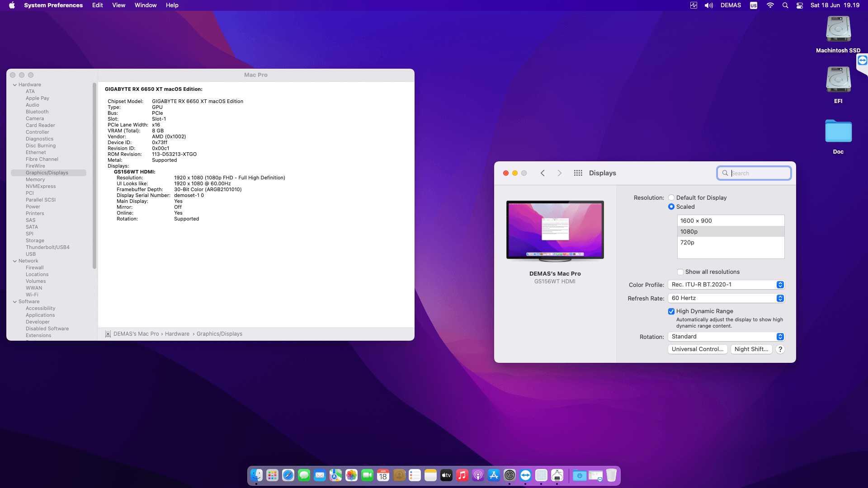Open Safari from the dock
The height and width of the screenshot is (488, 868).
pos(288,475)
